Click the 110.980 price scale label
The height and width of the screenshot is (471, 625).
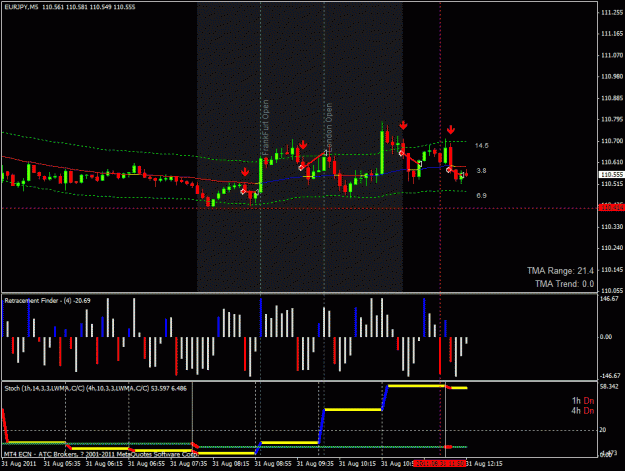coord(612,76)
